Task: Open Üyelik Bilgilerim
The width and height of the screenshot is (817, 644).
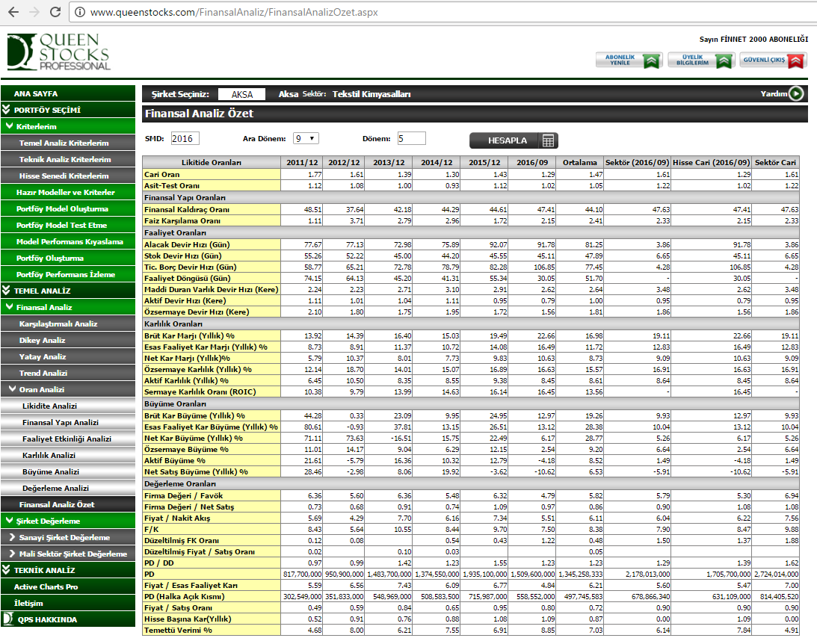Action: click(701, 61)
